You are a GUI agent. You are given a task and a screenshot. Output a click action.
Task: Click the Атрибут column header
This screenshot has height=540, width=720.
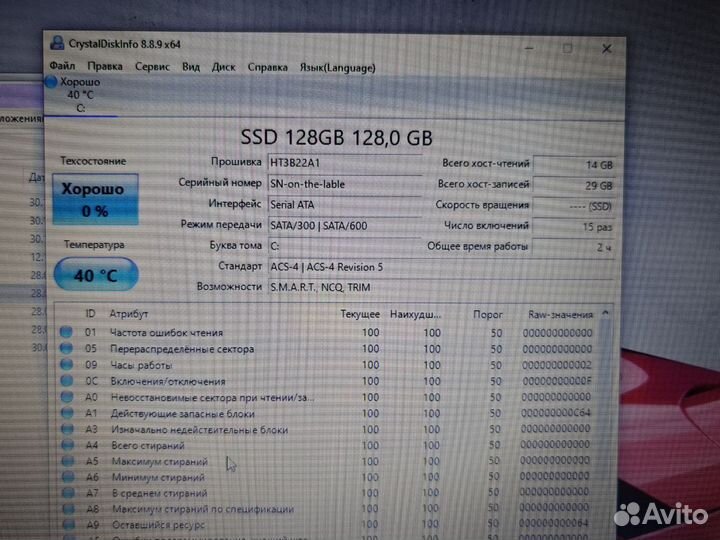(x=129, y=314)
